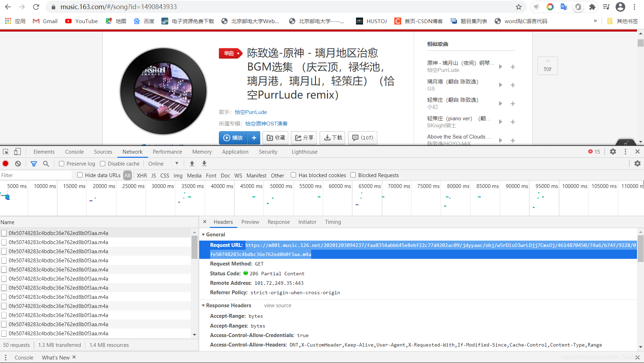This screenshot has width=644, height=363.
Task: Select the All filter type
Action: point(127,175)
